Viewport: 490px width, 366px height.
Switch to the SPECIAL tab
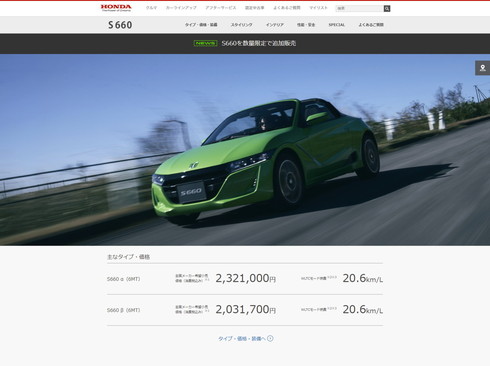click(337, 25)
